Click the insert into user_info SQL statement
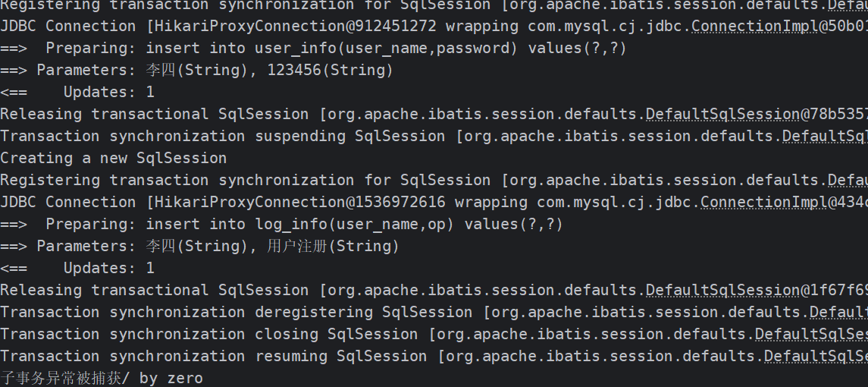This screenshot has width=868, height=387. point(386,48)
